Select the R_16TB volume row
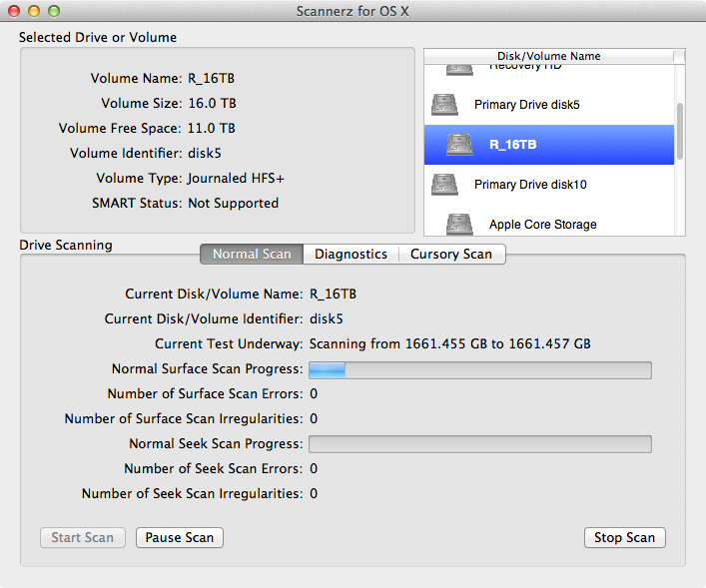Screen dimensions: 706x588 pyautogui.click(x=549, y=145)
